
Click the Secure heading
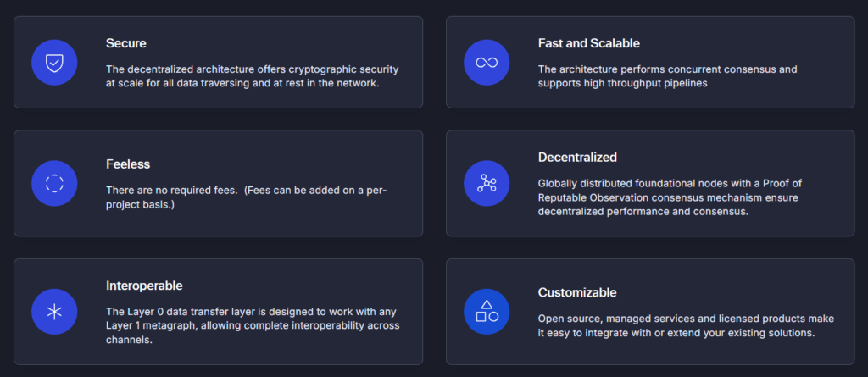point(125,42)
